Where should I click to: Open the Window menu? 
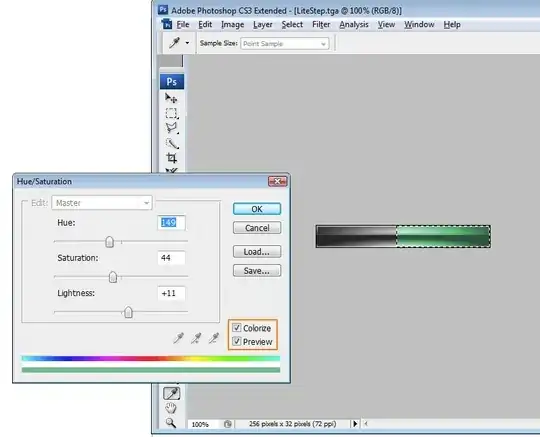[x=419, y=24]
